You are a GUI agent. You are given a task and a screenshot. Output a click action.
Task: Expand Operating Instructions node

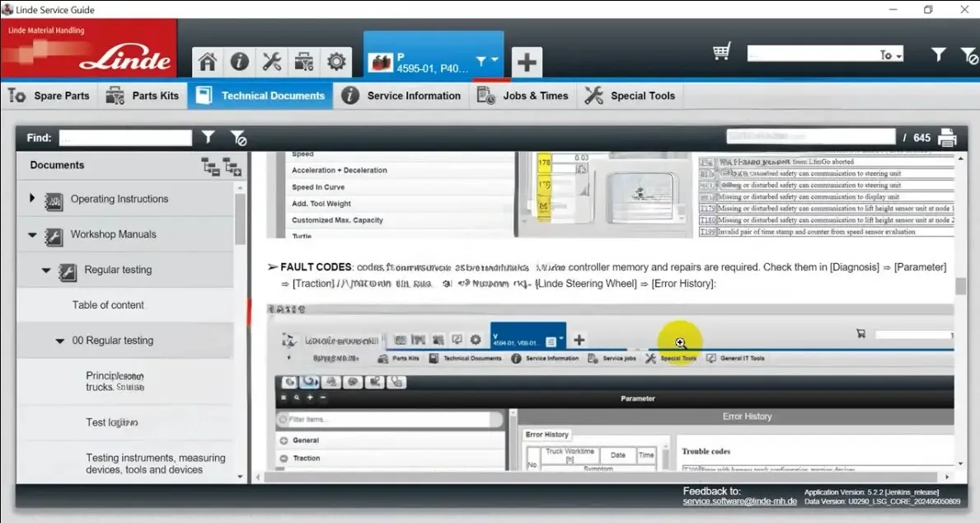click(x=32, y=198)
